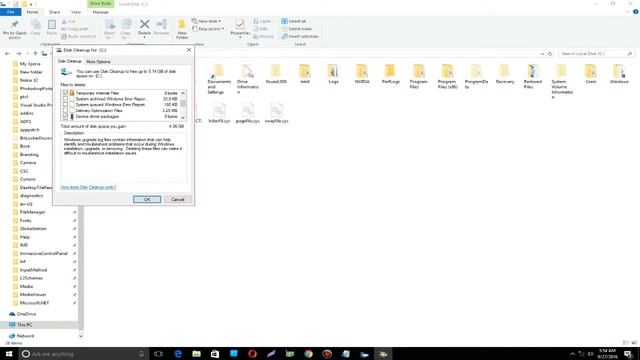Click the Properties ribbon icon

point(240,24)
